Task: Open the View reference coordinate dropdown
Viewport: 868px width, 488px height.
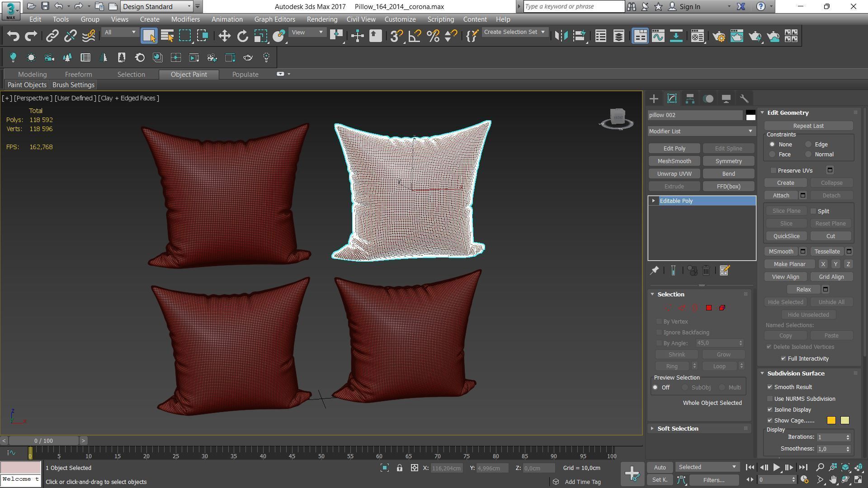Action: pyautogui.click(x=307, y=32)
